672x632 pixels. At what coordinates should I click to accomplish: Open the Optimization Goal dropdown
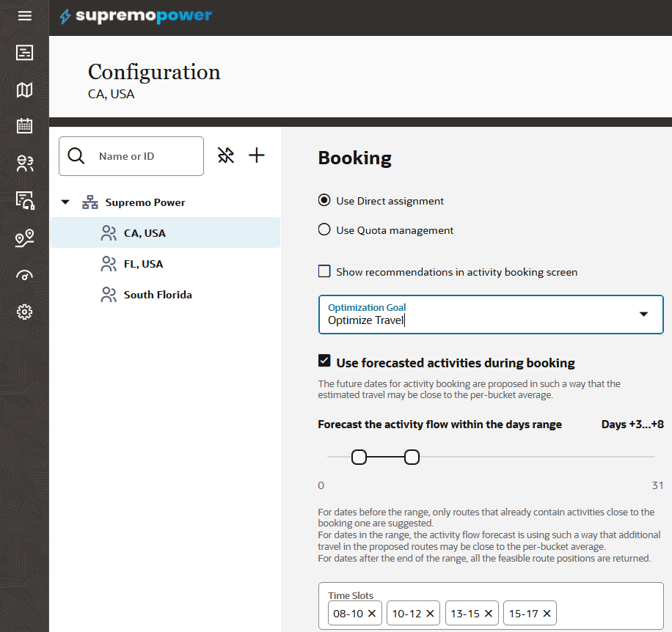click(643, 315)
